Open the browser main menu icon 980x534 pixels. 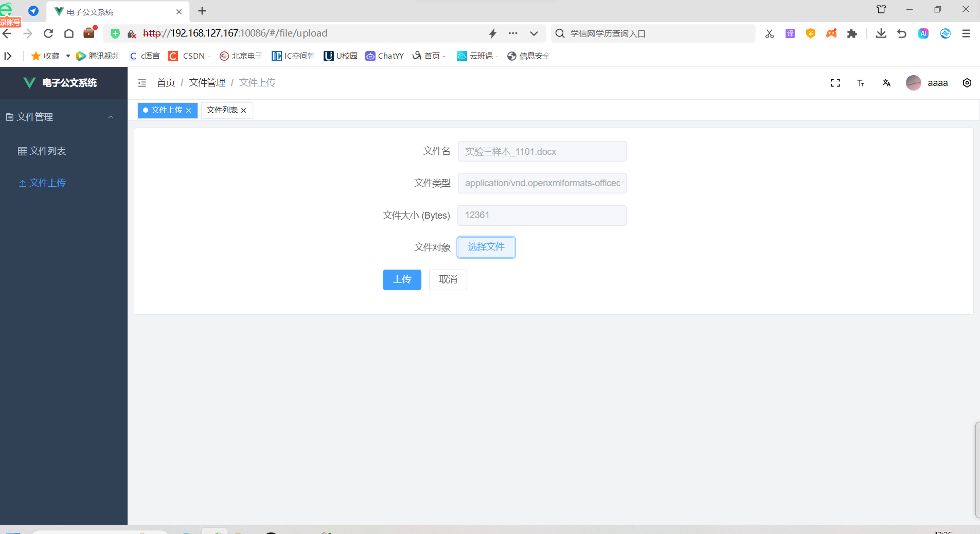coord(966,33)
